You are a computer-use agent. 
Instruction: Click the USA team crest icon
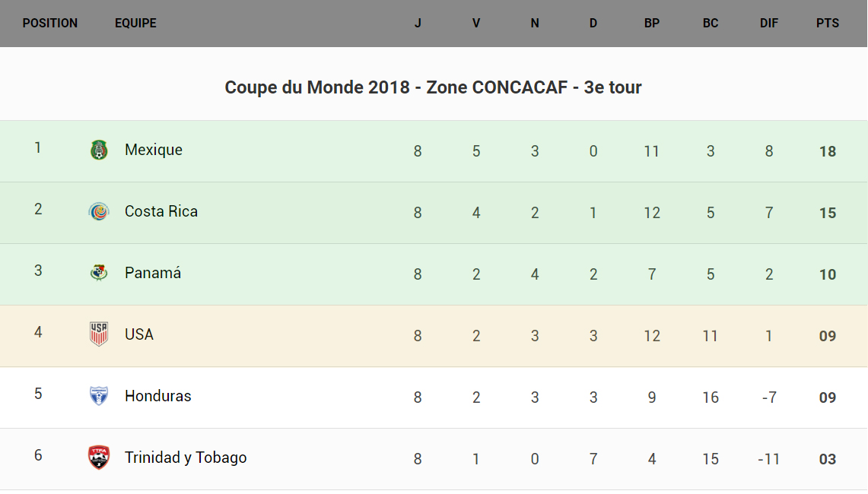pos(99,334)
